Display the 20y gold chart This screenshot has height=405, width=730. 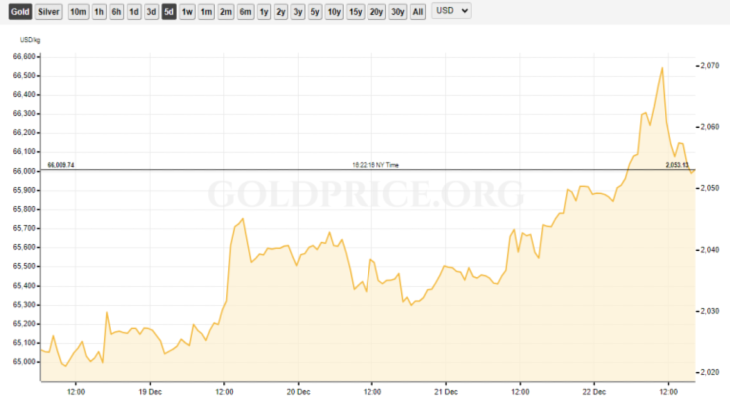(376, 12)
